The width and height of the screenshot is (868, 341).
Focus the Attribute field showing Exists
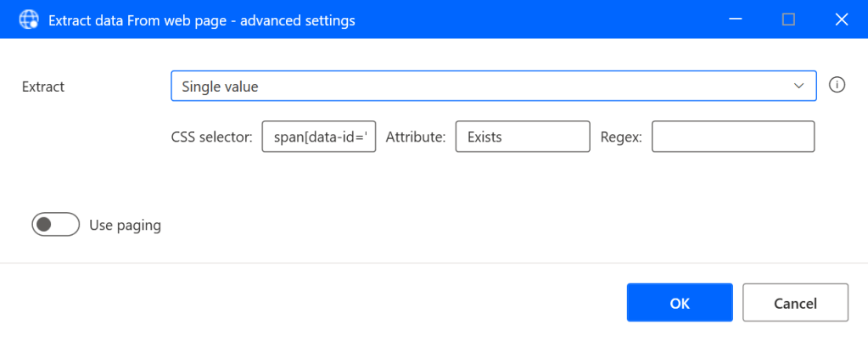pyautogui.click(x=522, y=137)
